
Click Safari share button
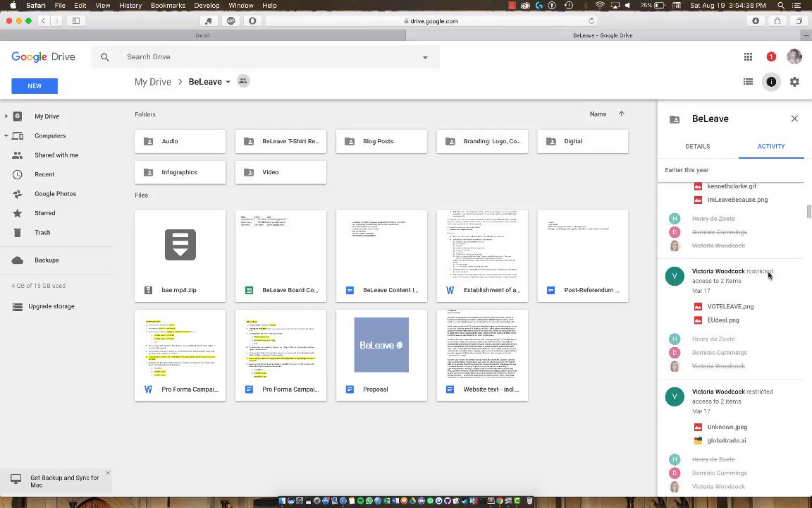[x=777, y=20]
